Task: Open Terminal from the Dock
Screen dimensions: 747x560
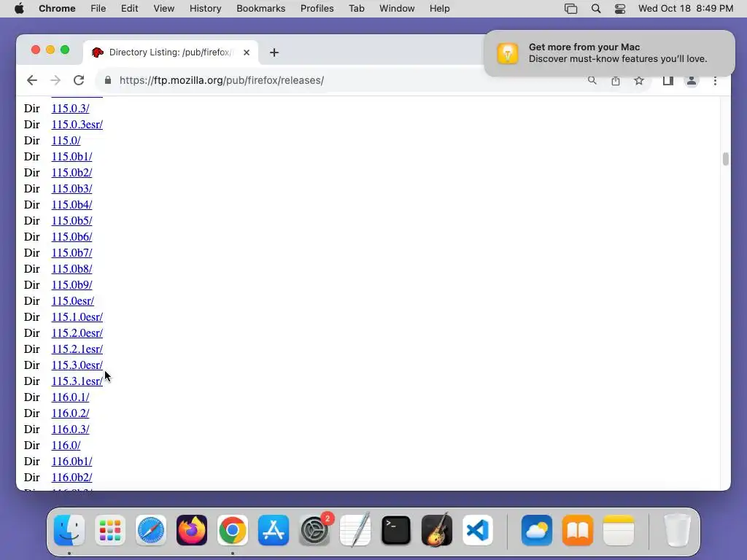Action: [x=396, y=530]
